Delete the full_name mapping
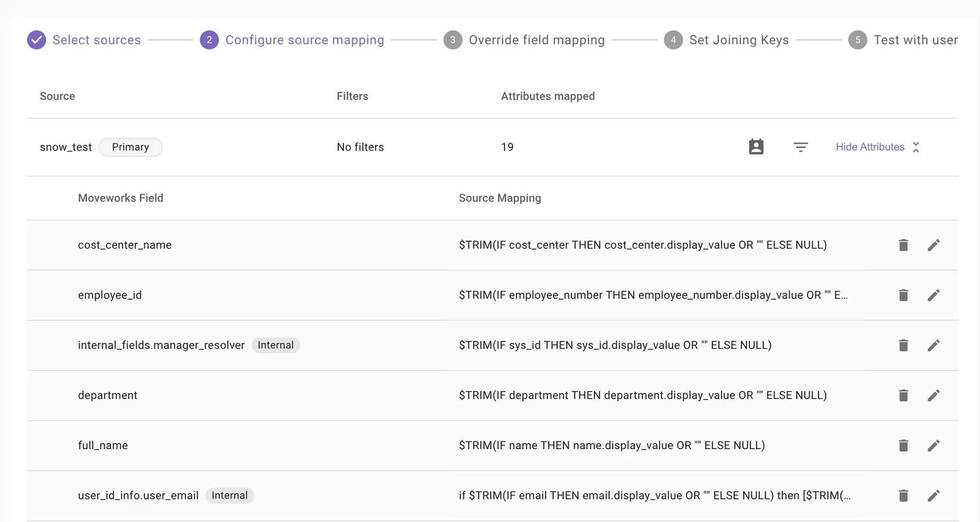980x522 pixels. [903, 446]
